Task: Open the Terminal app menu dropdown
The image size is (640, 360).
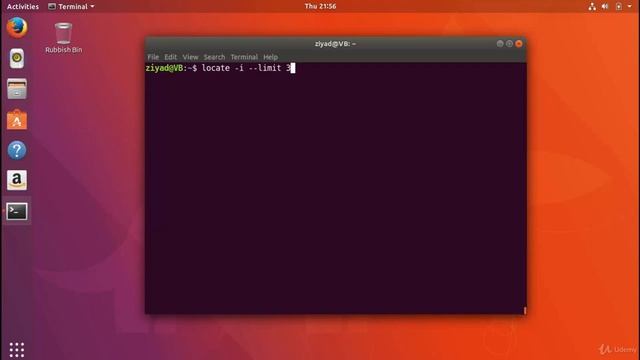Action: (x=71, y=7)
